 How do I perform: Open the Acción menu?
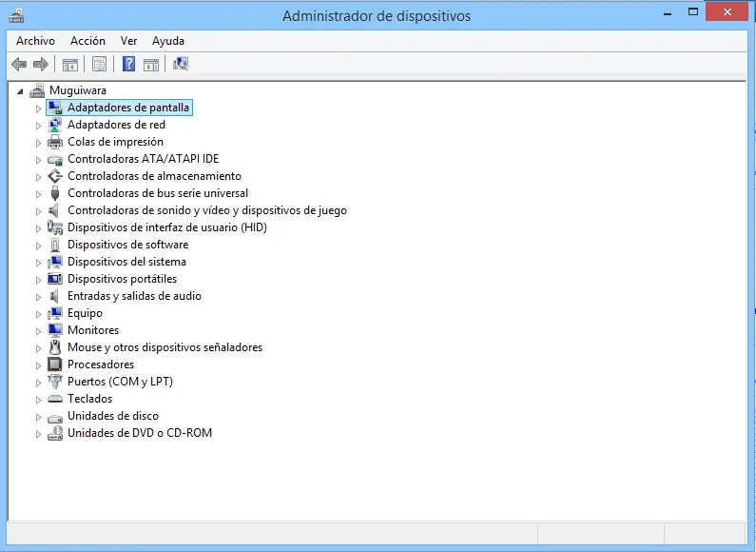87,41
